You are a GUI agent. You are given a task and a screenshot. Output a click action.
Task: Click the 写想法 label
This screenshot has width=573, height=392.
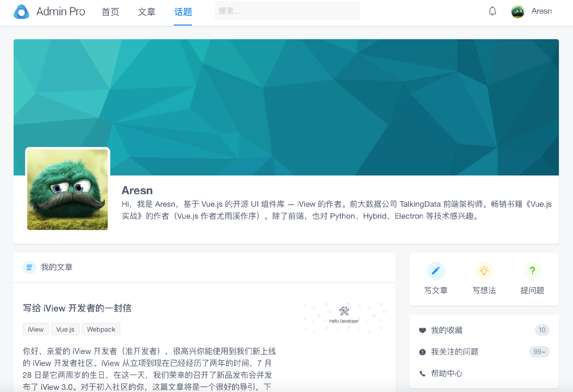click(484, 290)
